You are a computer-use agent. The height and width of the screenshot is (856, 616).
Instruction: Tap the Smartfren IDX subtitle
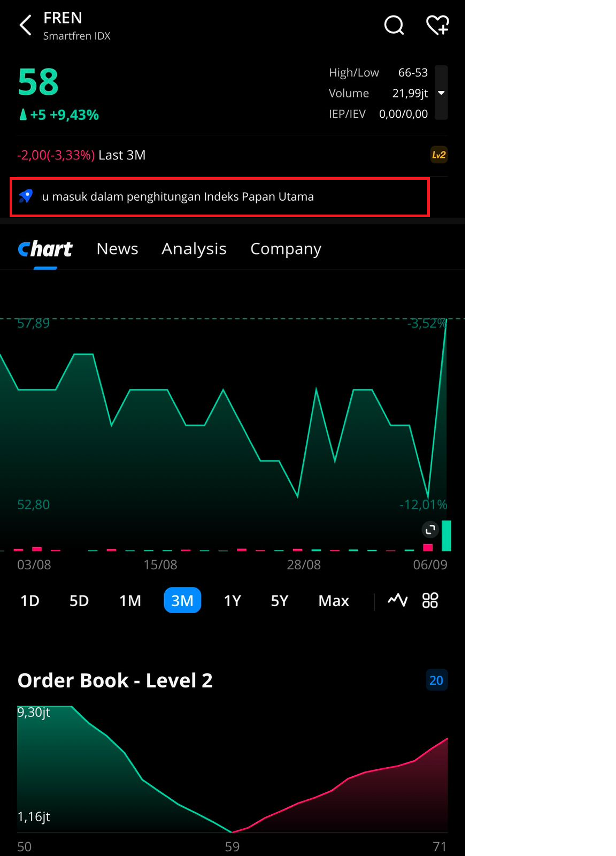click(x=77, y=36)
